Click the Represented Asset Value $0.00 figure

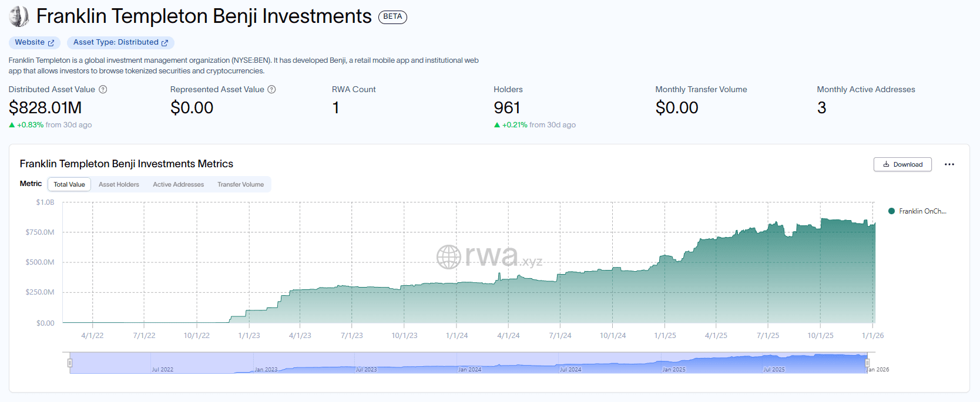click(x=192, y=108)
